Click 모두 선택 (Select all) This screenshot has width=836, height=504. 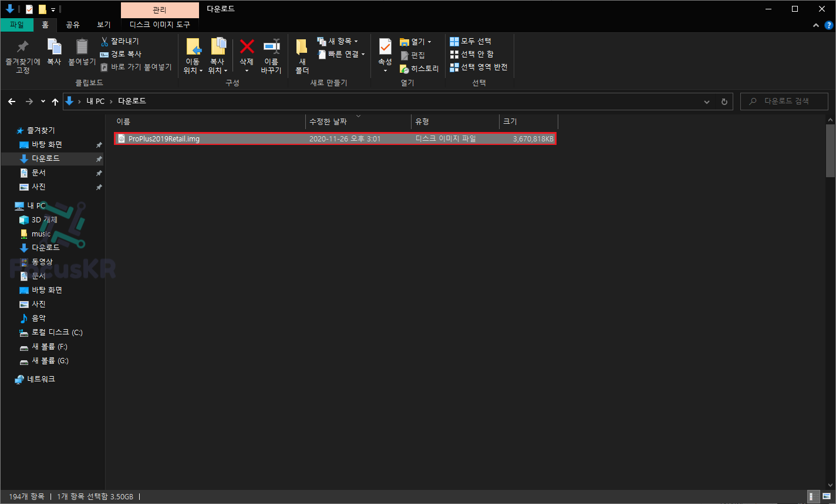(470, 41)
